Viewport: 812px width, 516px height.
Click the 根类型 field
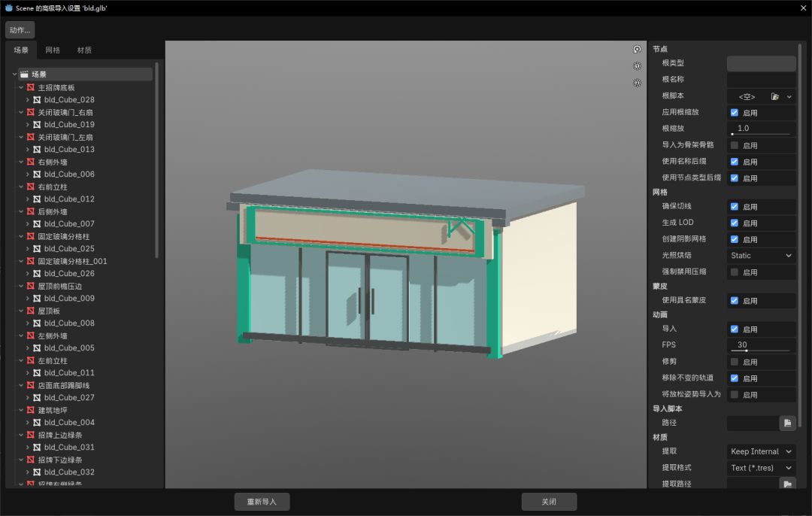point(761,63)
